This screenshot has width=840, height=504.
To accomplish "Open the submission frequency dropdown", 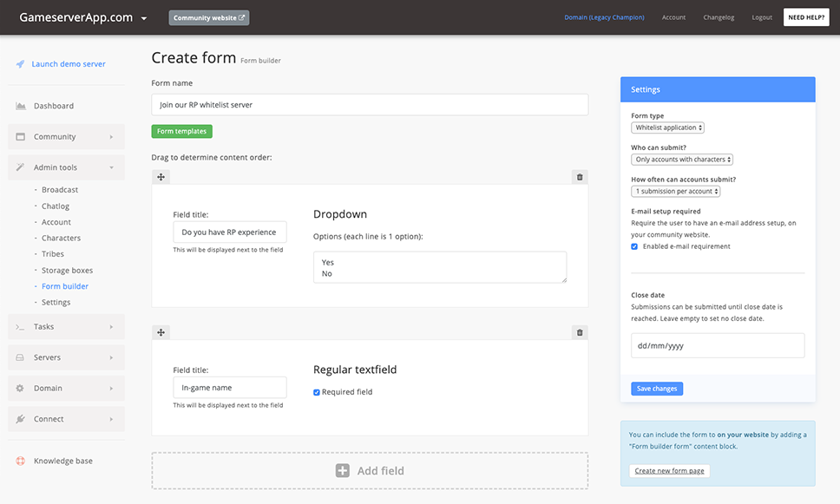I will tap(675, 191).
